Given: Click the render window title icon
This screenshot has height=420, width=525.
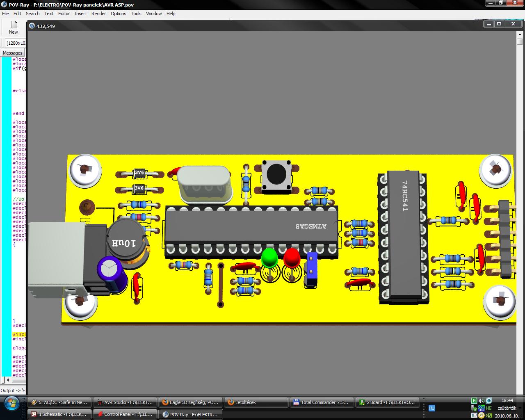Looking at the screenshot, I should click(32, 26).
